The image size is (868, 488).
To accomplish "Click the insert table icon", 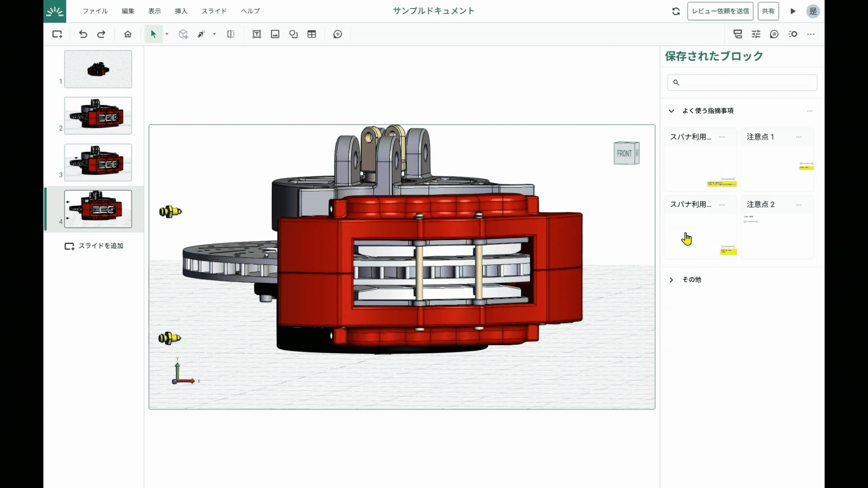I will tap(311, 34).
